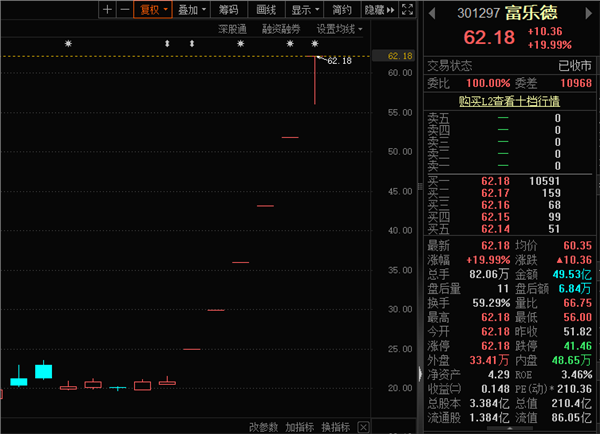The height and width of the screenshot is (434, 600).
Task: Click the plus zoom-in chart icon
Action: pyautogui.click(x=107, y=9)
